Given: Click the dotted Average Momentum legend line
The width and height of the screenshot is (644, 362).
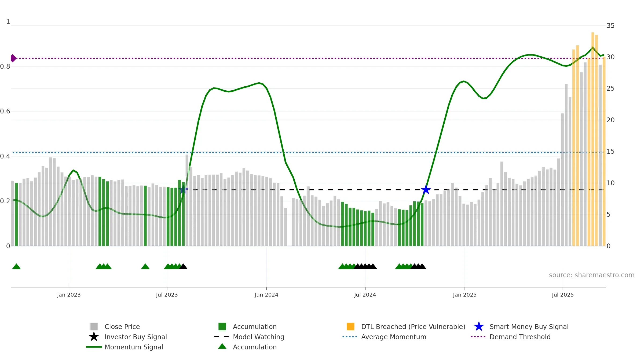Looking at the screenshot, I should point(350,337).
